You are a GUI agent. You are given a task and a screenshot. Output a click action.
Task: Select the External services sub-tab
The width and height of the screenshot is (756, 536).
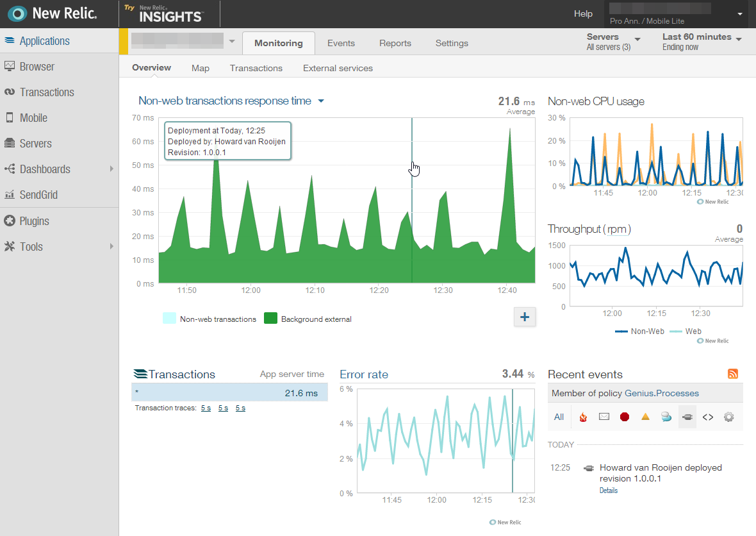coord(338,68)
